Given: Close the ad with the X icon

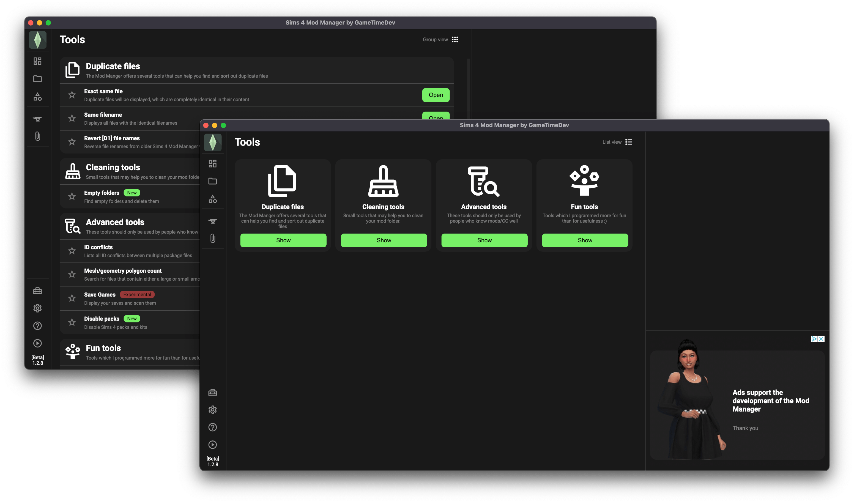Looking at the screenshot, I should pos(821,339).
